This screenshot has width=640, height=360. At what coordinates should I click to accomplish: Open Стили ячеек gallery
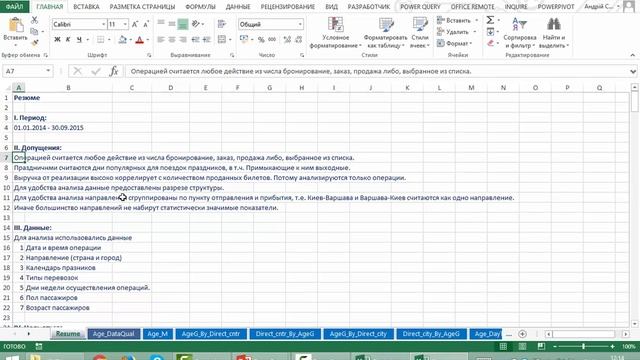pyautogui.click(x=420, y=33)
